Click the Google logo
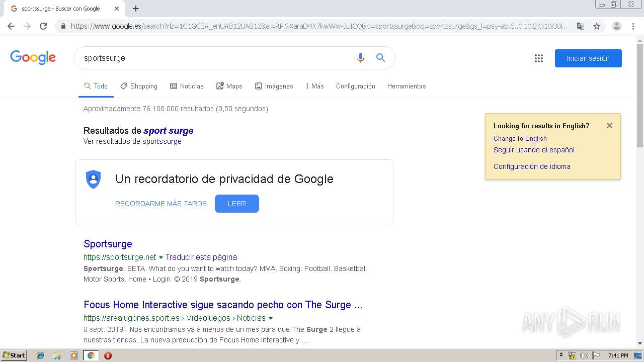644x362 pixels. 33,57
